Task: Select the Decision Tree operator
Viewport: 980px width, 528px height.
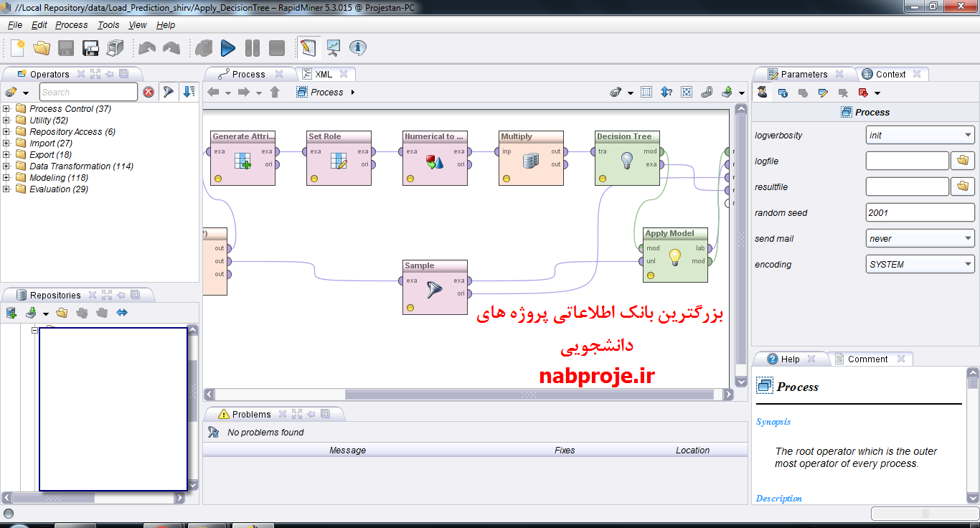Action: (627, 158)
